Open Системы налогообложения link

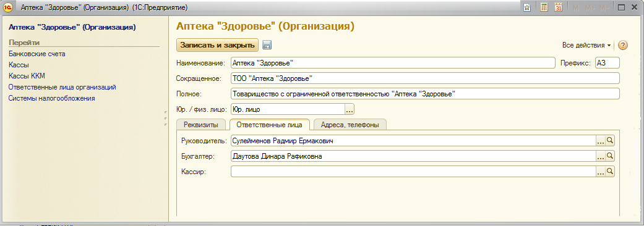pyautogui.click(x=52, y=98)
